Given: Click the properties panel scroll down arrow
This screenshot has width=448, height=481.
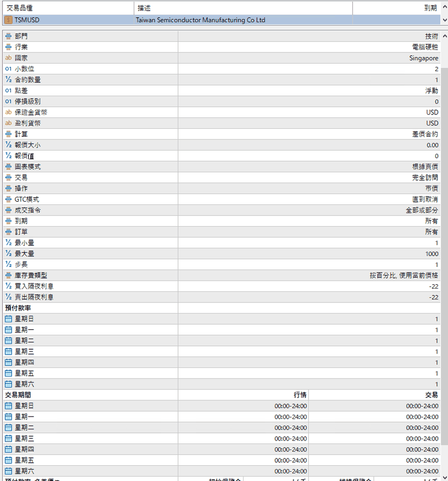Looking at the screenshot, I should pyautogui.click(x=445, y=477).
